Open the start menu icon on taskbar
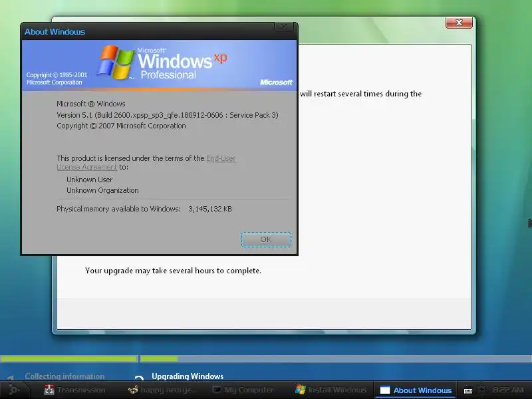The width and height of the screenshot is (532, 399). click(13, 390)
